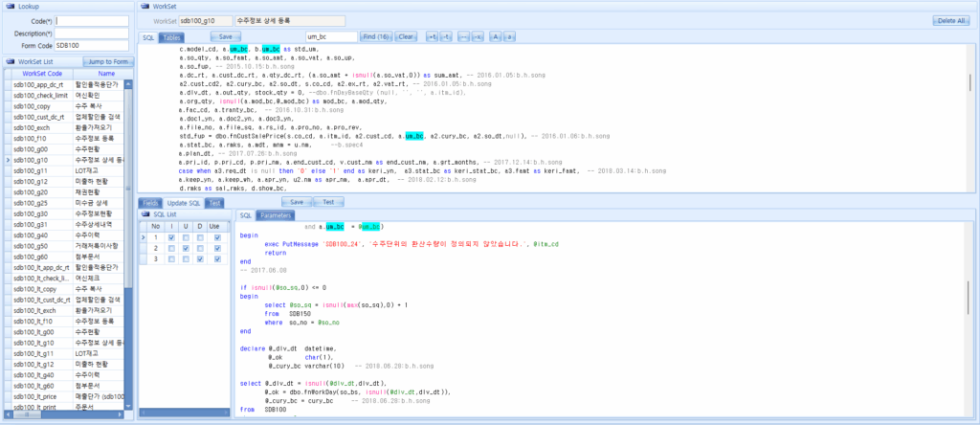980x425 pixels.
Task: Click the uppercase 'A' toolbar button
Action: [x=496, y=36]
